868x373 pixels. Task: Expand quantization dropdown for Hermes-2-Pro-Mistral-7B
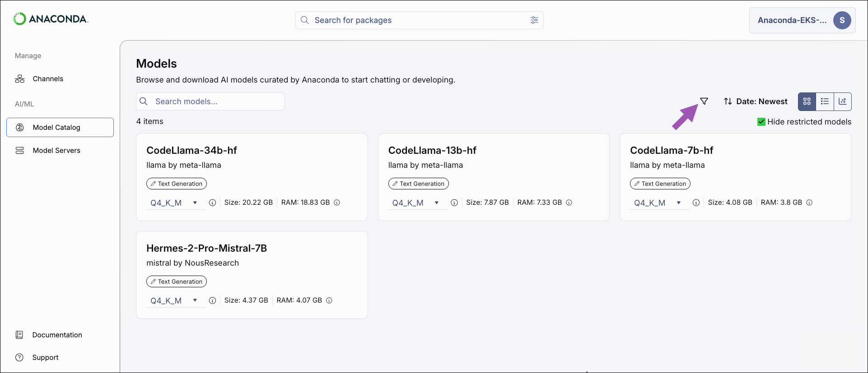tap(176, 301)
